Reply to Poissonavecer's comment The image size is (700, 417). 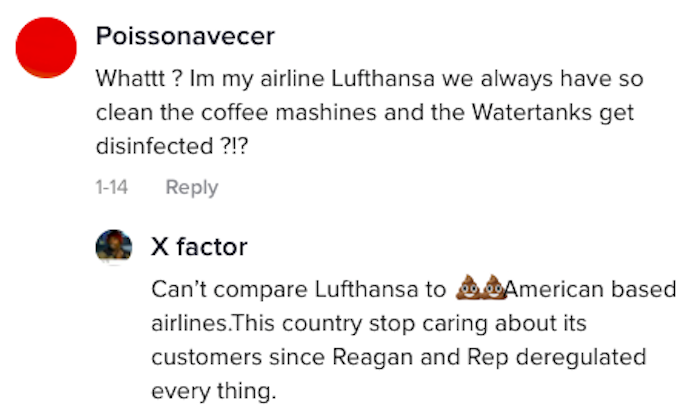click(x=192, y=187)
